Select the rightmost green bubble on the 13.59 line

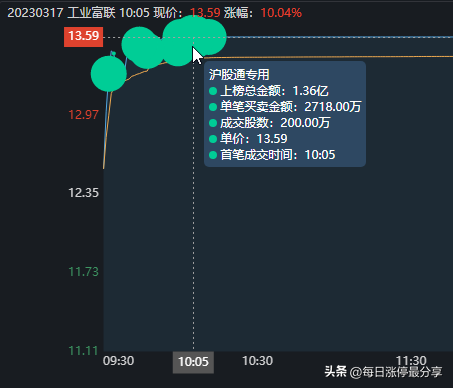coord(209,37)
